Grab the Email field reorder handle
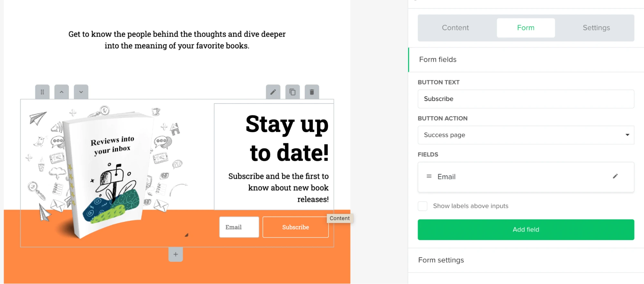Image resolution: width=644 pixels, height=284 pixels. click(429, 176)
